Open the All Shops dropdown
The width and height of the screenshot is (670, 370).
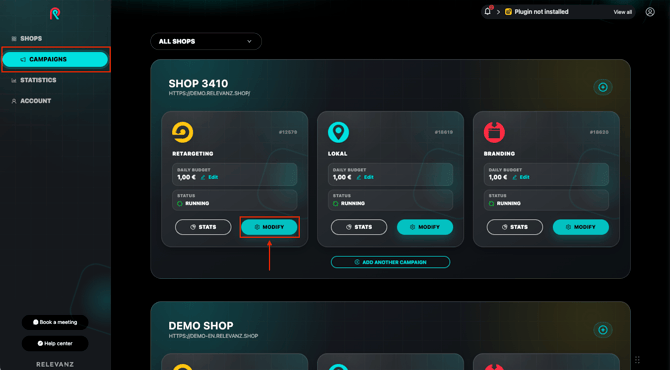pyautogui.click(x=206, y=41)
